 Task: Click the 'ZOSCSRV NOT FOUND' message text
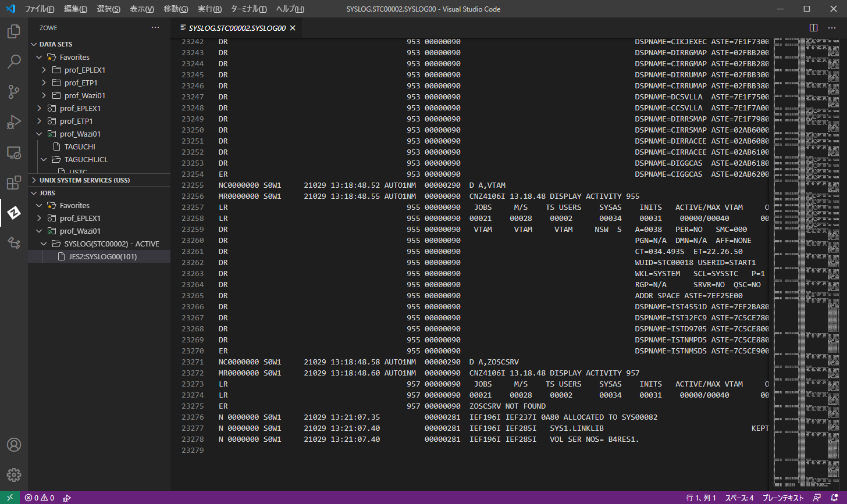[507, 406]
